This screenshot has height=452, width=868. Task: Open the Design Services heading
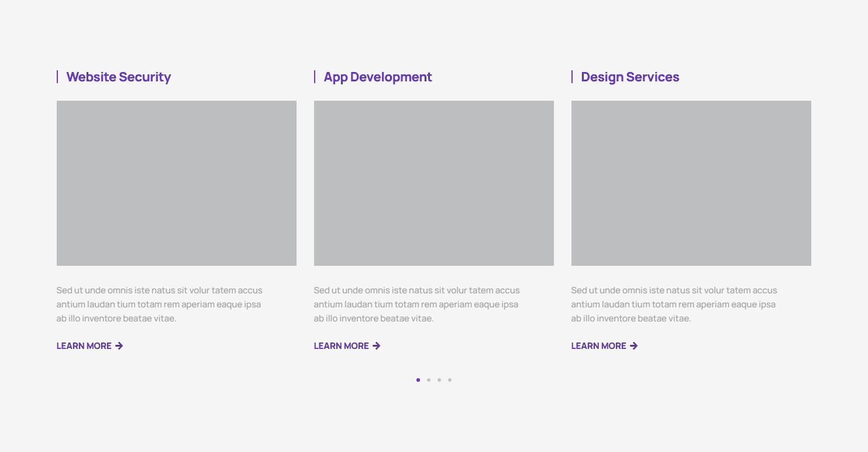(x=630, y=77)
